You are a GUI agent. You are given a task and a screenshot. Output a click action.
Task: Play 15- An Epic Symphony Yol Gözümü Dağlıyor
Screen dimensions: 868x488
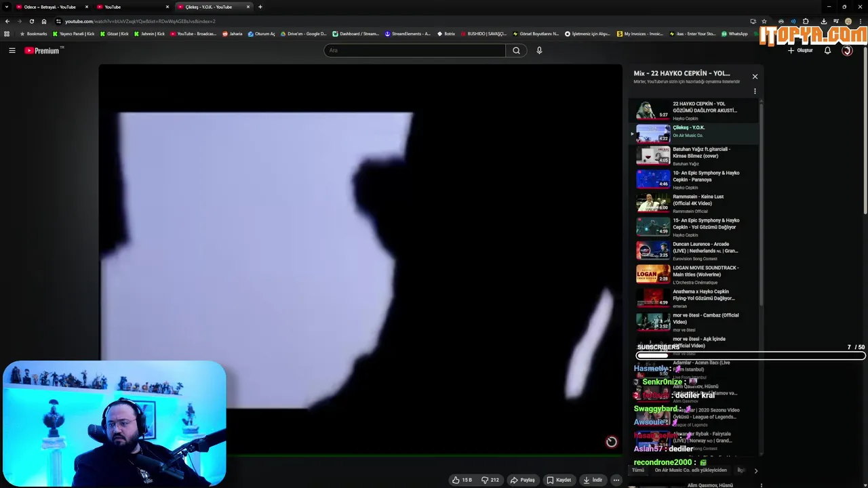tap(693, 227)
